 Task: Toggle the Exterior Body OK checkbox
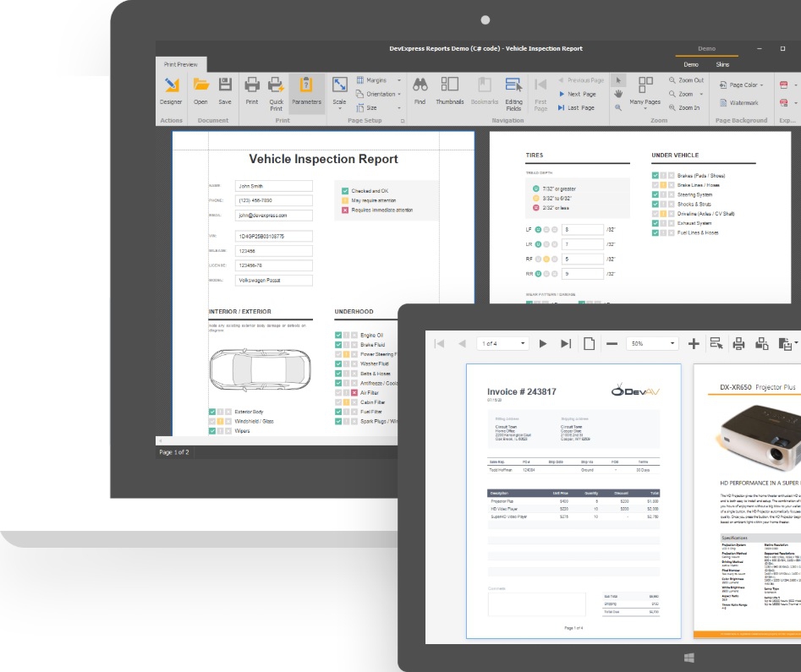pos(212,412)
